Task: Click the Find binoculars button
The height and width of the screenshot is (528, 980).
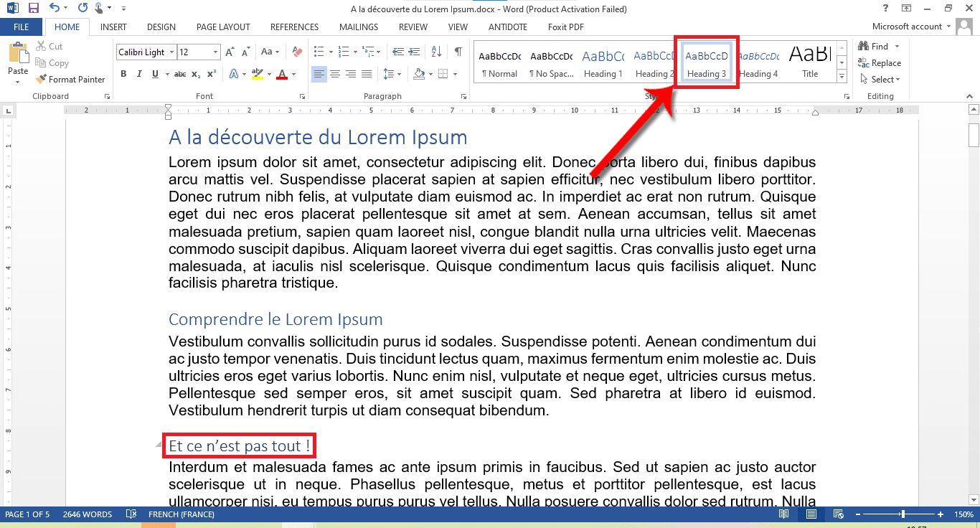Action: 874,47
